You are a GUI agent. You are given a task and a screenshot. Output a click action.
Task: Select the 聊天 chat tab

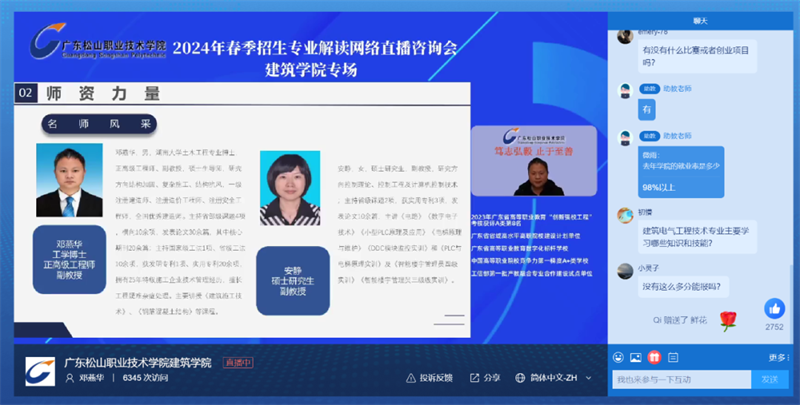[700, 21]
